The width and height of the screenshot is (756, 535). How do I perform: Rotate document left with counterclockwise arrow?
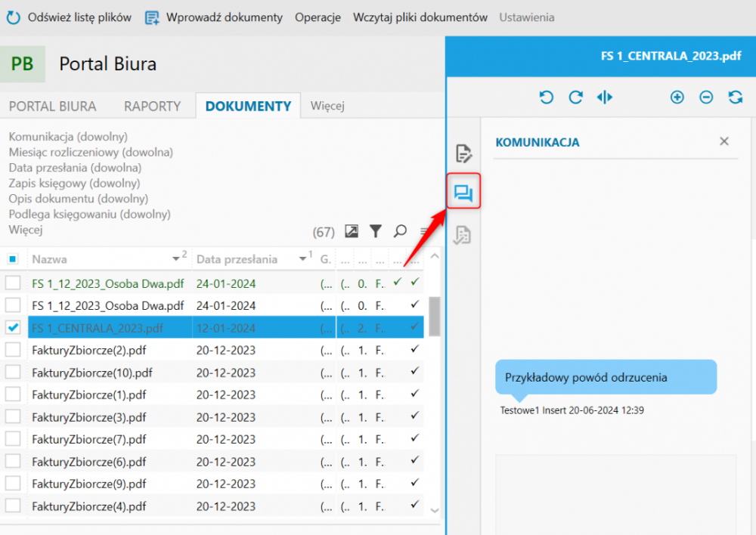[x=546, y=97]
